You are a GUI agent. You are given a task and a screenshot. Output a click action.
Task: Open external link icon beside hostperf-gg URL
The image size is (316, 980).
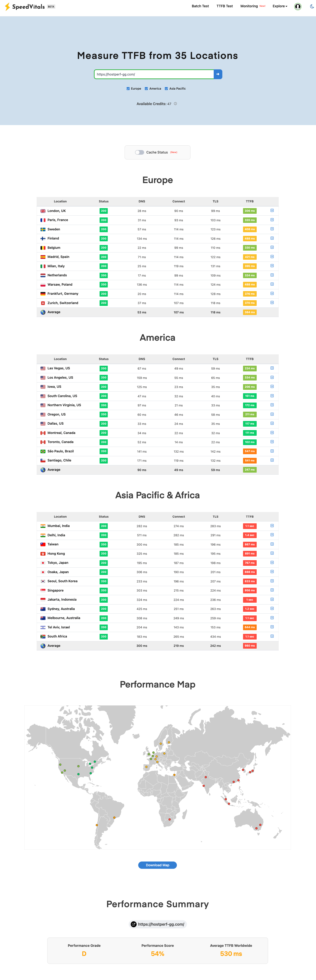pos(133,924)
